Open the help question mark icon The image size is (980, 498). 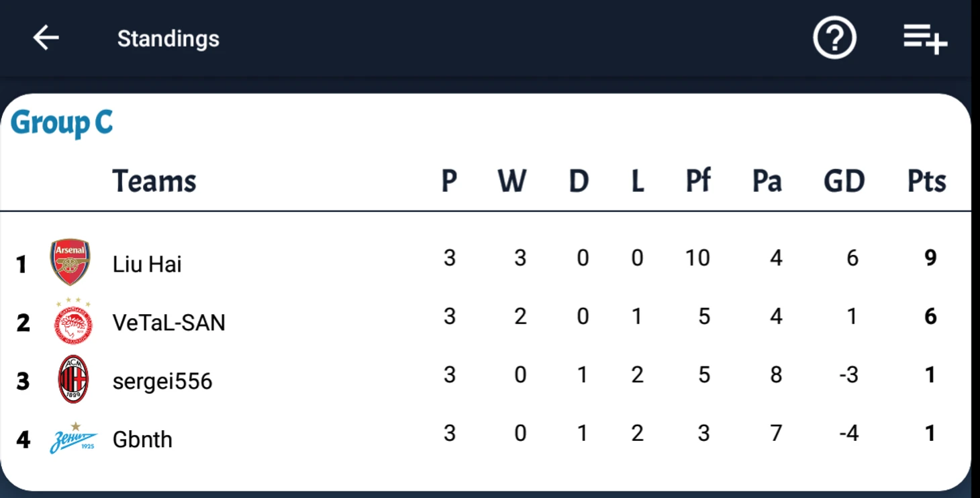(834, 38)
